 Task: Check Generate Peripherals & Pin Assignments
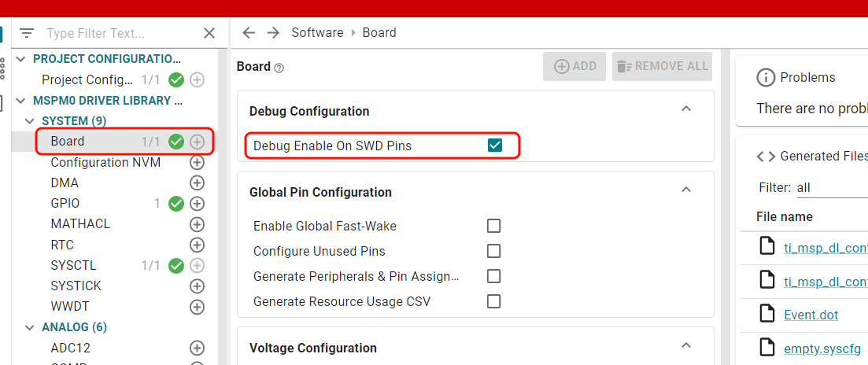[x=493, y=276]
